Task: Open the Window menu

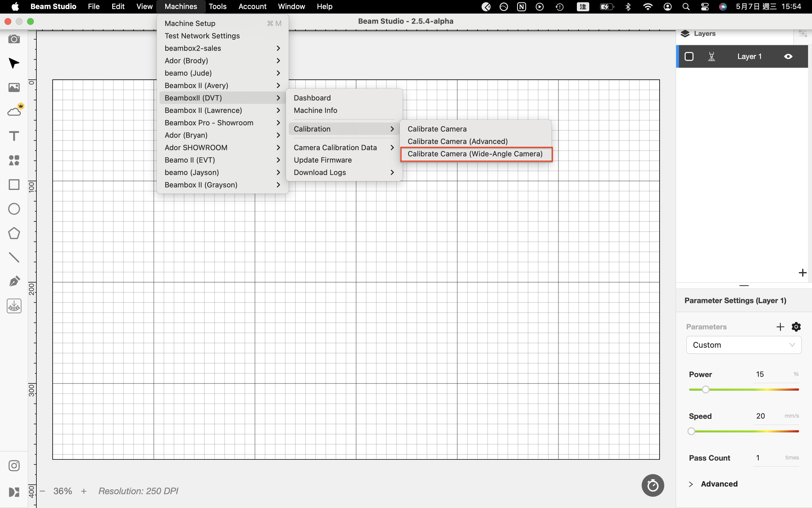Action: point(291,6)
